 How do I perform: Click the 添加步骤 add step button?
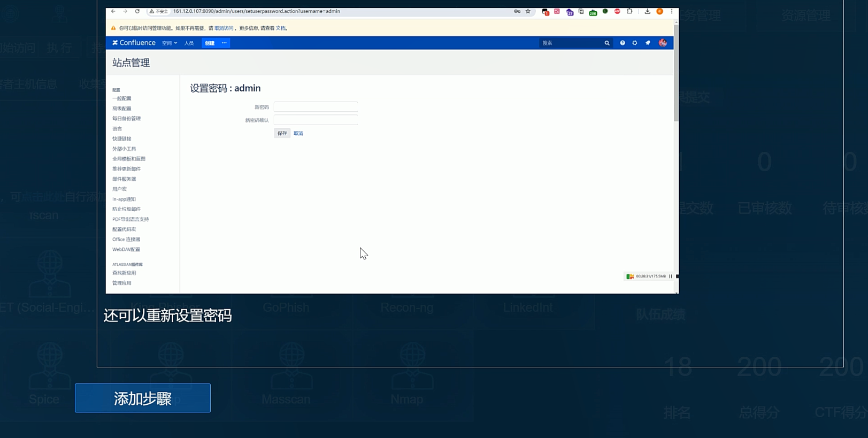click(x=143, y=398)
